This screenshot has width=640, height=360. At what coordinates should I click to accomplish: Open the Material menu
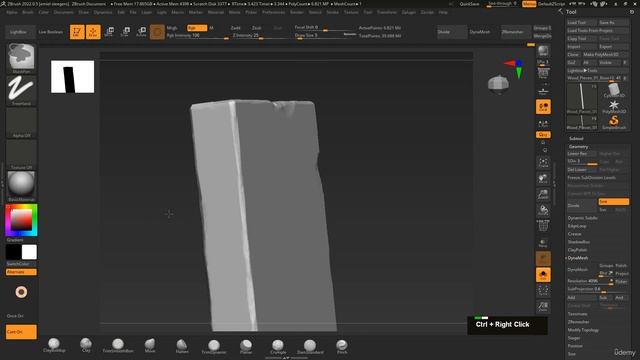tap(216, 12)
